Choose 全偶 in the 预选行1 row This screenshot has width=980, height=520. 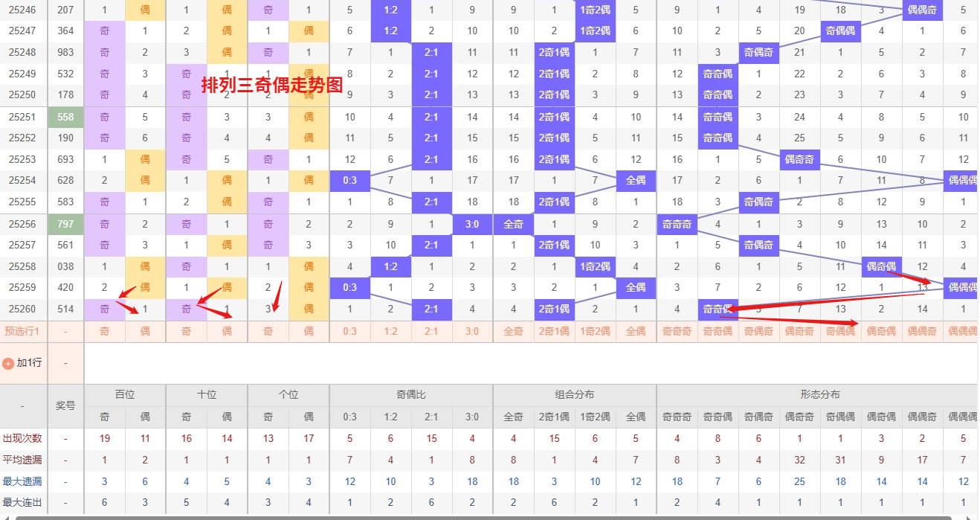pos(636,331)
